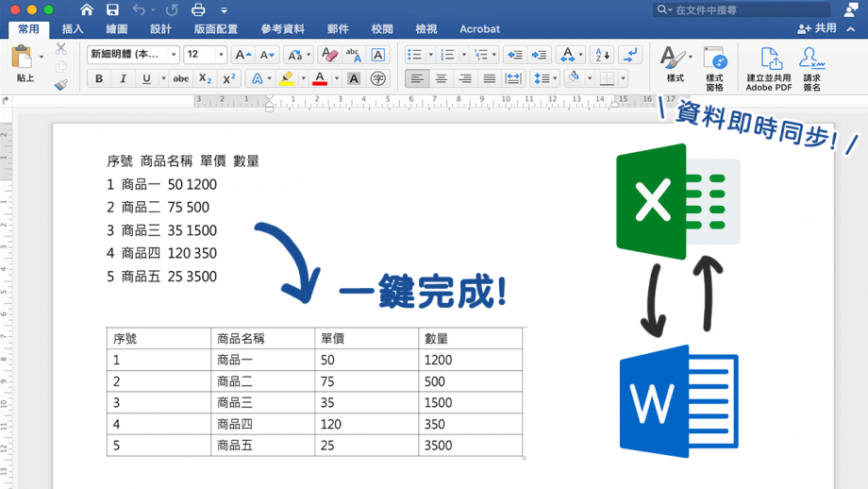This screenshot has width=868, height=489.
Task: Click the Home icon in title bar
Action: tap(87, 9)
